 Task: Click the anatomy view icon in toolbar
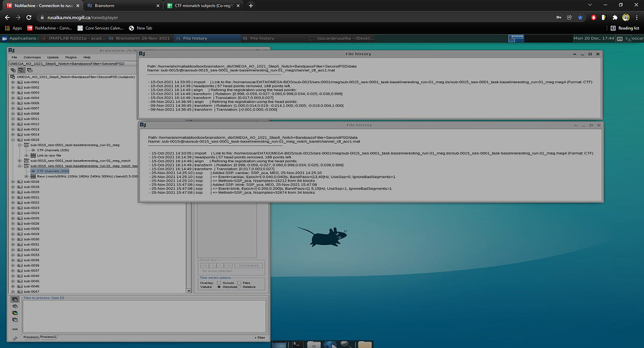[x=13, y=70]
